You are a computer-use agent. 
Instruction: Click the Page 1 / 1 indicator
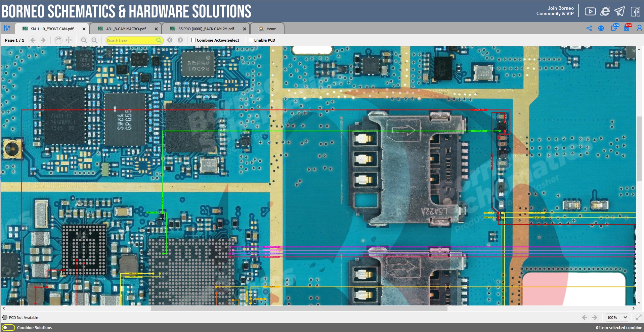(x=14, y=40)
